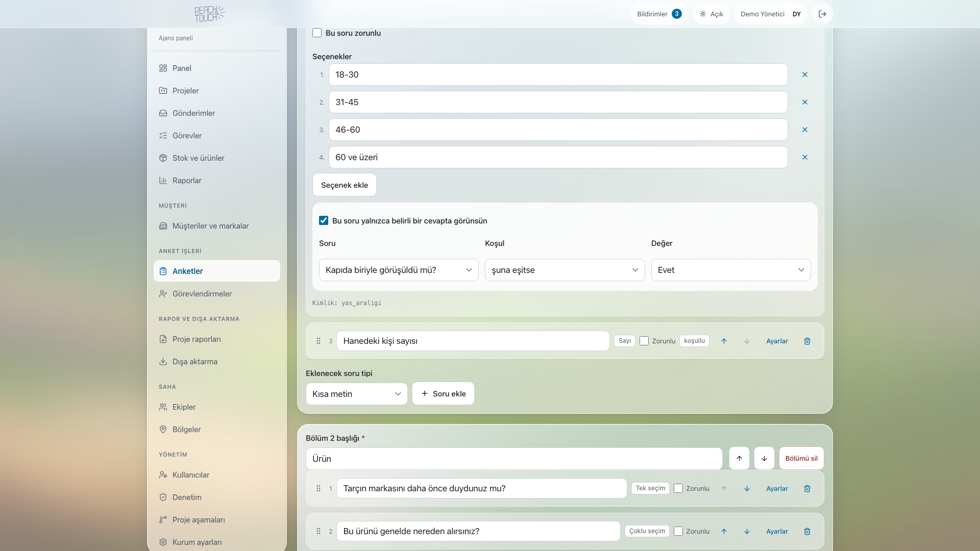
Task: Open the 'Kısa metin' question type dropdown
Action: pos(356,394)
